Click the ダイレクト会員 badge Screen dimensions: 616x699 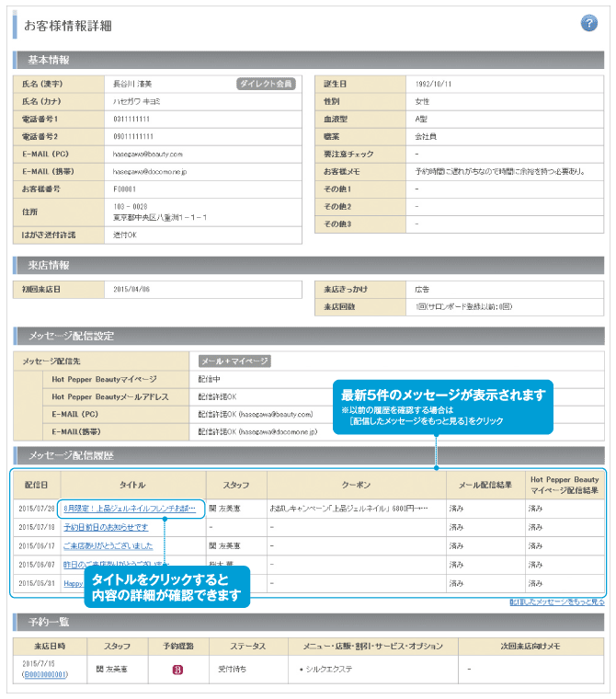coord(266,84)
